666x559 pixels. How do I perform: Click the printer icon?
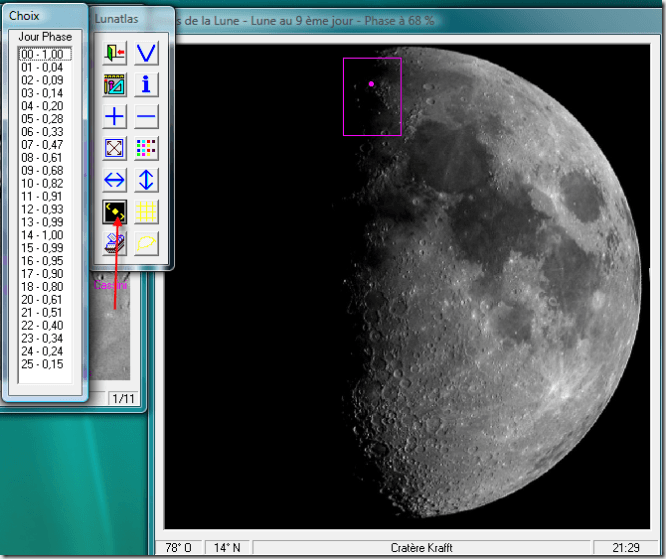pyautogui.click(x=115, y=242)
